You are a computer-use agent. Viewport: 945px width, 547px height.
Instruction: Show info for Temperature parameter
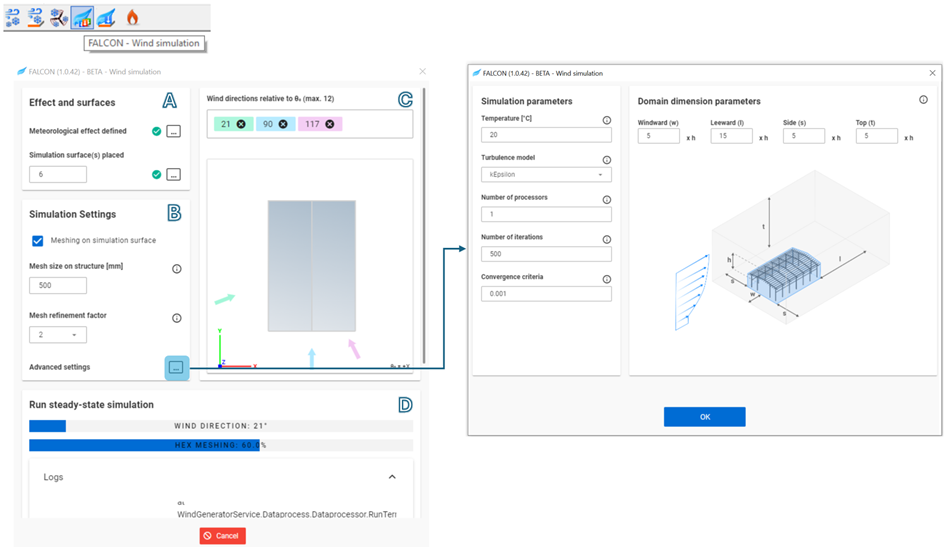pyautogui.click(x=607, y=120)
